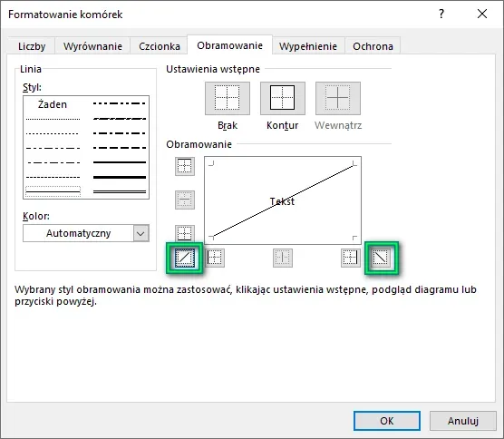Toggle the left border button

(215, 258)
